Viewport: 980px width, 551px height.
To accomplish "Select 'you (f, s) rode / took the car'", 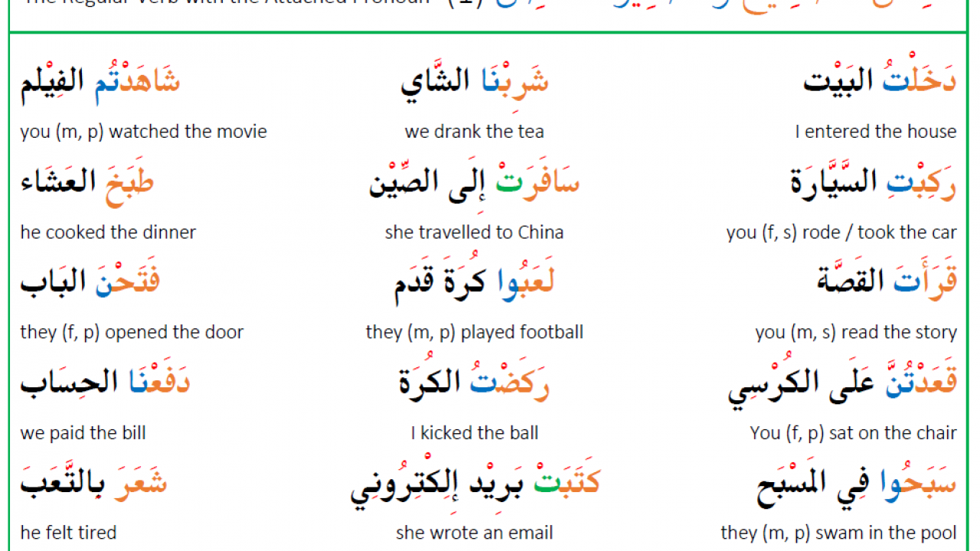I will (841, 233).
